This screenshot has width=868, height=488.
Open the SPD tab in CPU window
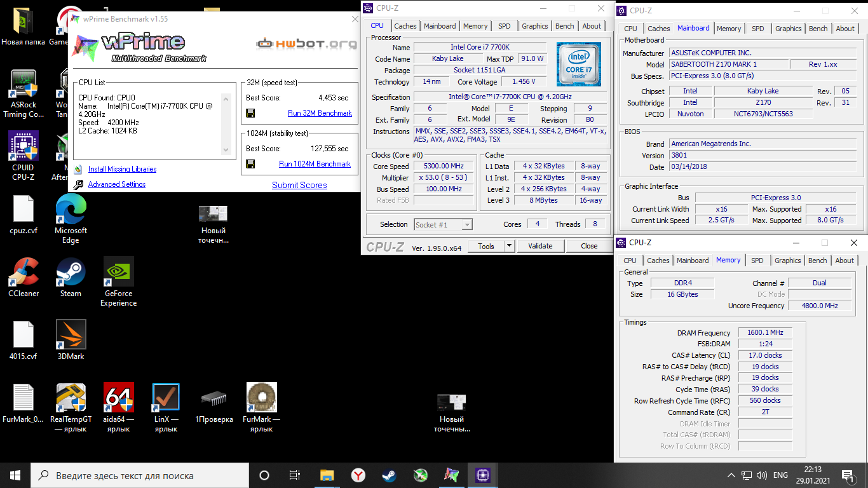504,26
